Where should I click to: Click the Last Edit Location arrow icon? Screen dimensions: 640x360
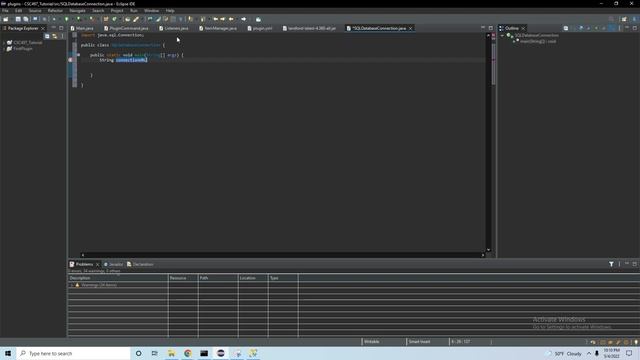(216, 19)
